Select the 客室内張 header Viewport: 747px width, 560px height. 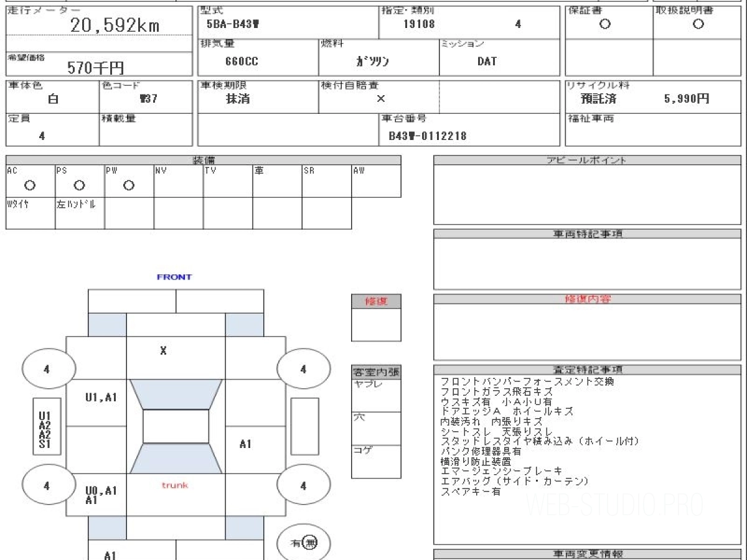(x=376, y=373)
